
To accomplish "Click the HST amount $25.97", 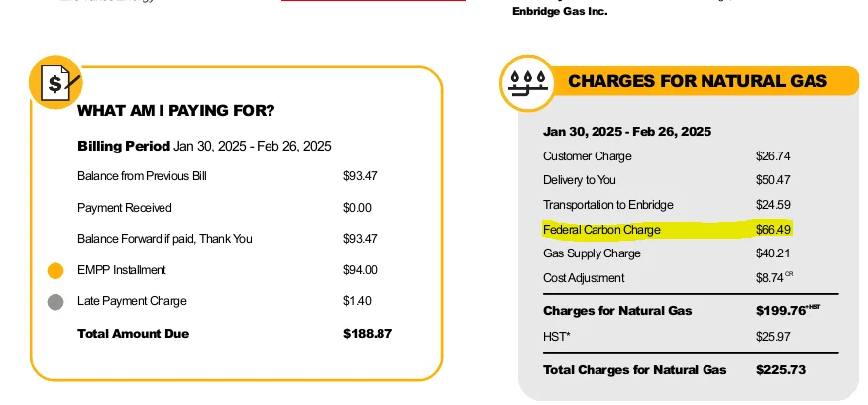I will (x=774, y=339).
